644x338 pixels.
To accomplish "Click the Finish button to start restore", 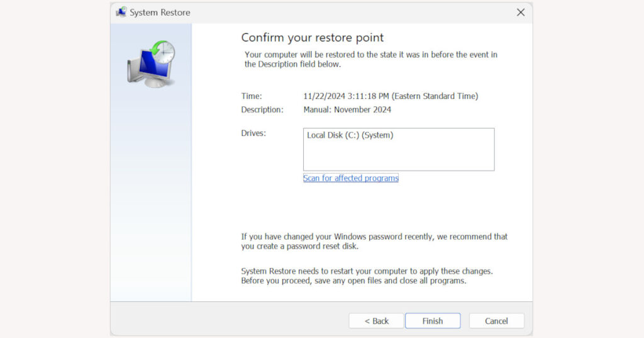I will (x=433, y=321).
